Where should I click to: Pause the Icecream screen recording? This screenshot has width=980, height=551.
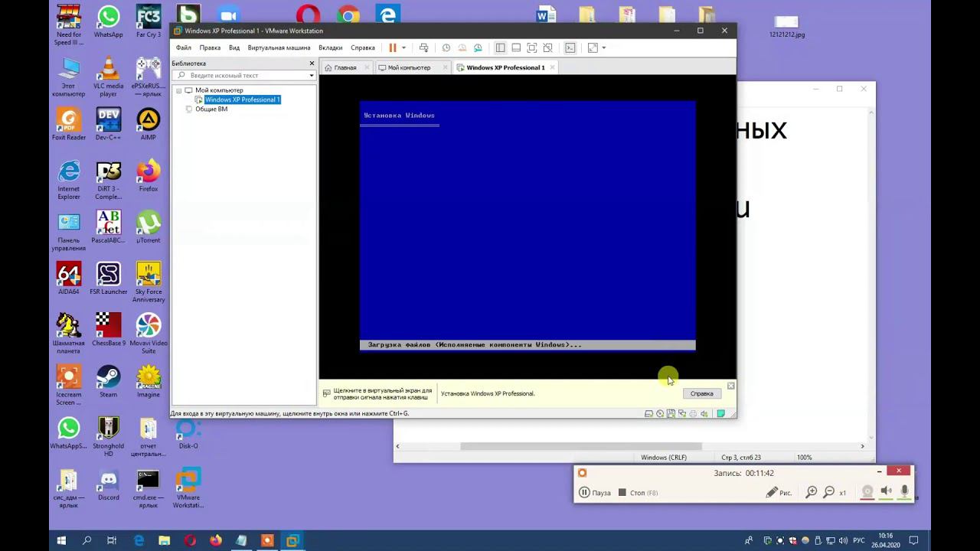click(595, 493)
